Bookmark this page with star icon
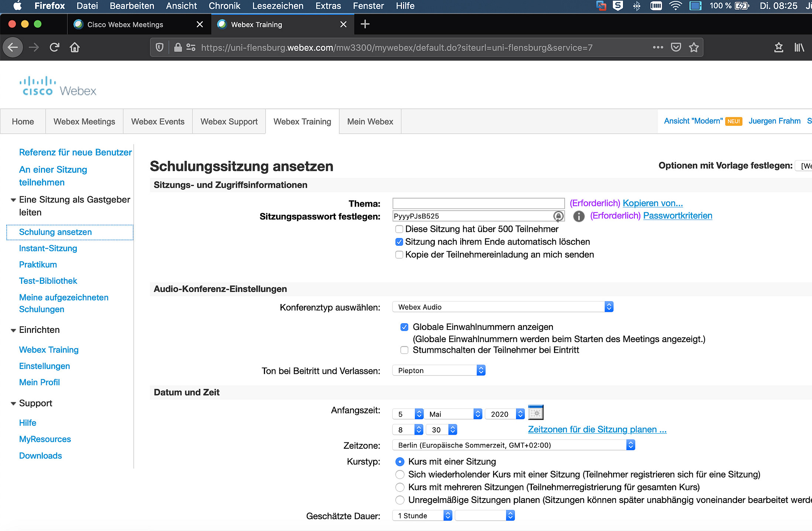812x531 pixels. [694, 47]
